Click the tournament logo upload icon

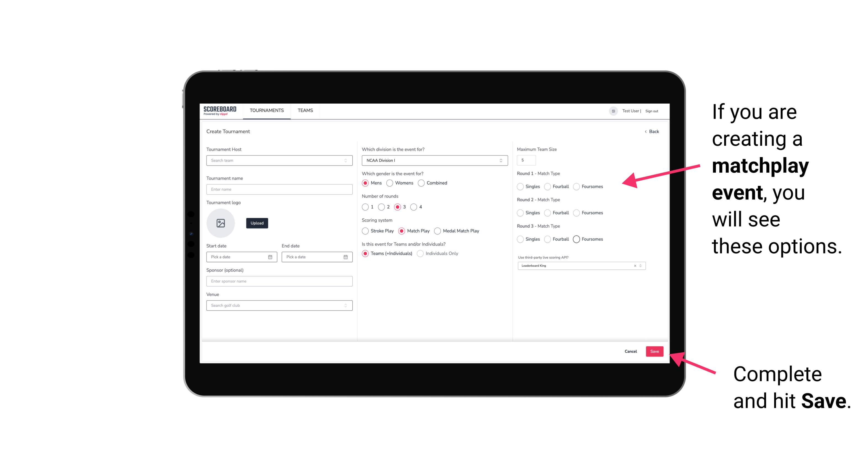coord(221,223)
